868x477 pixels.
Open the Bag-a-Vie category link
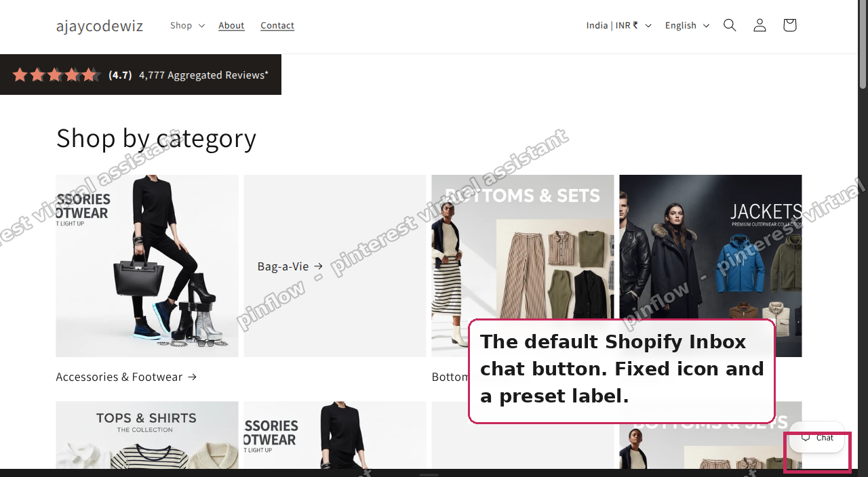[x=290, y=266]
